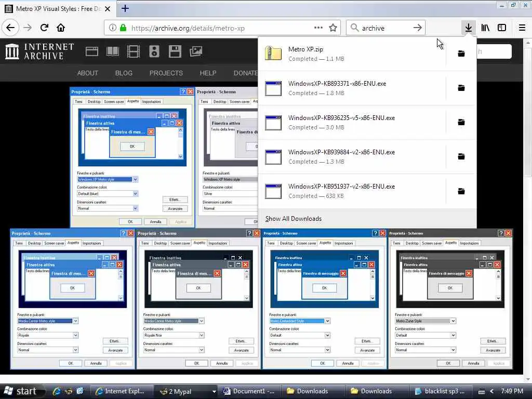Open the BLOG menu link

124,73
